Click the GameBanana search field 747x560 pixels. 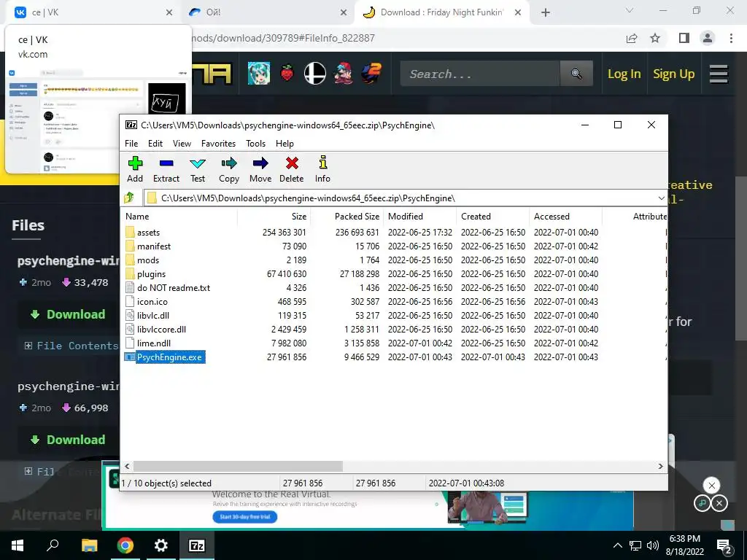(x=480, y=74)
